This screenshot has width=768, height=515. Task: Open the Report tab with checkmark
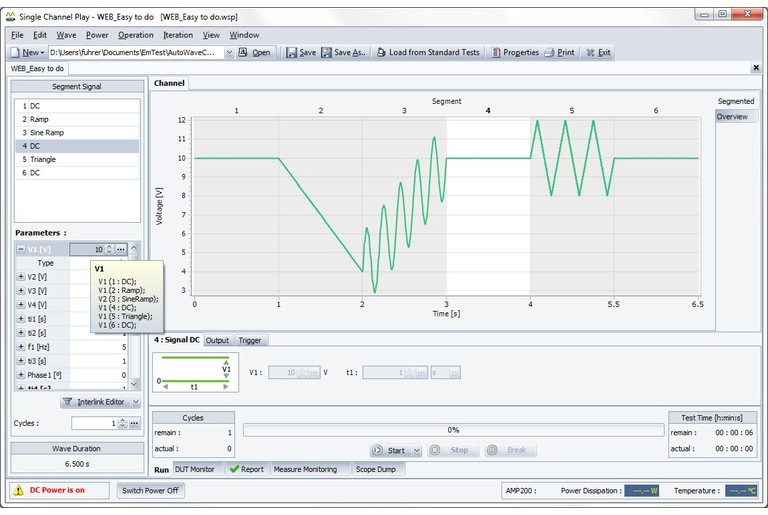point(246,469)
